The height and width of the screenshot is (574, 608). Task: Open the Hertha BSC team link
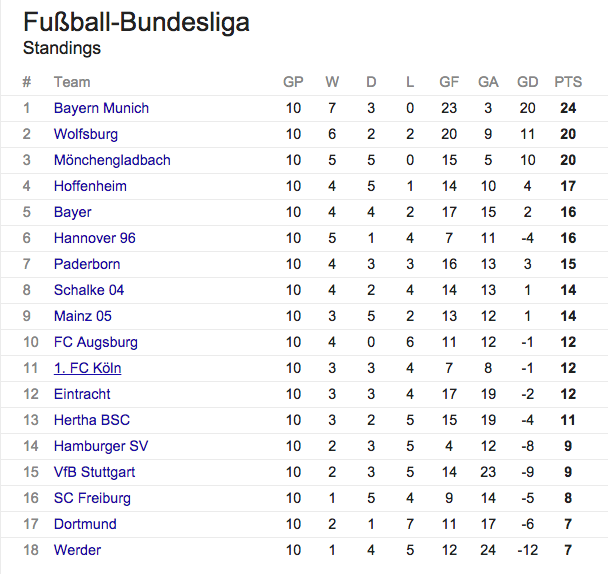click(92, 420)
